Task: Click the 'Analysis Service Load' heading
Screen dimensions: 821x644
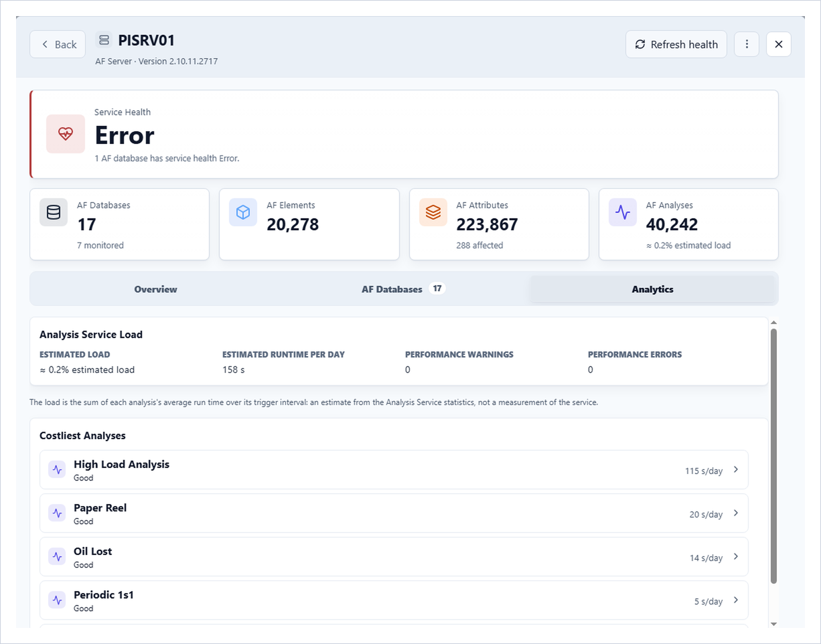Action: click(x=91, y=335)
